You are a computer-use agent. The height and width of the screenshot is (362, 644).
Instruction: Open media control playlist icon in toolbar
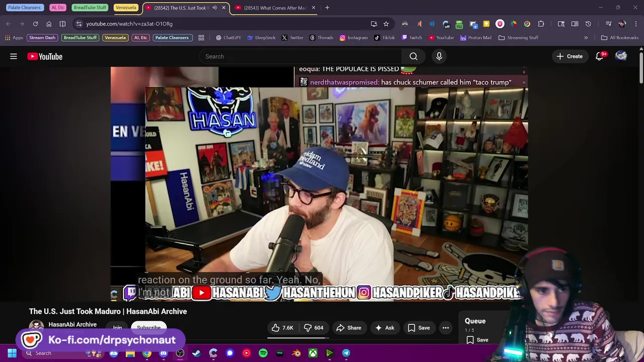[608, 24]
